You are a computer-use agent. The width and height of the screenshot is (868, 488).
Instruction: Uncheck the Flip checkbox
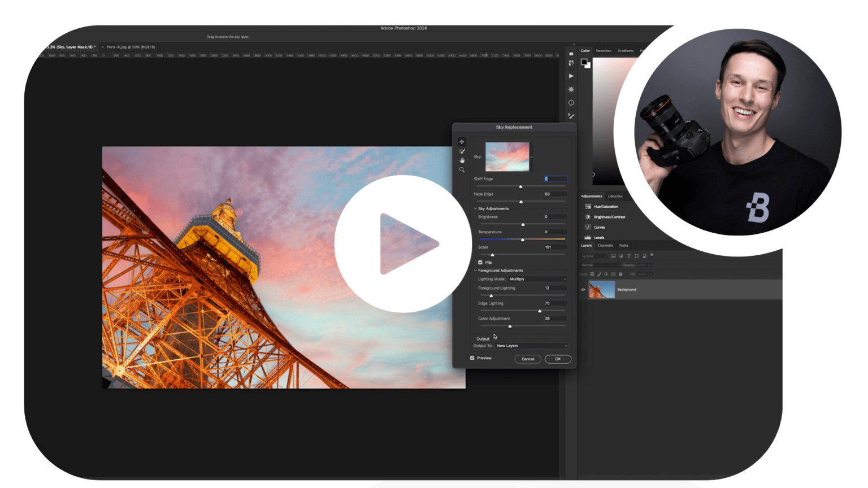point(480,262)
